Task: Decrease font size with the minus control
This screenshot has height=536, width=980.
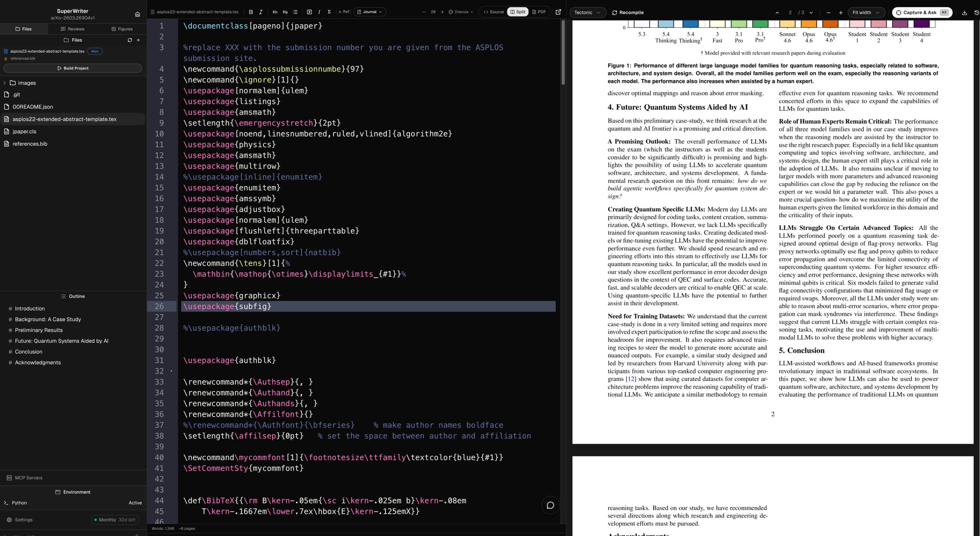Action: click(x=424, y=12)
